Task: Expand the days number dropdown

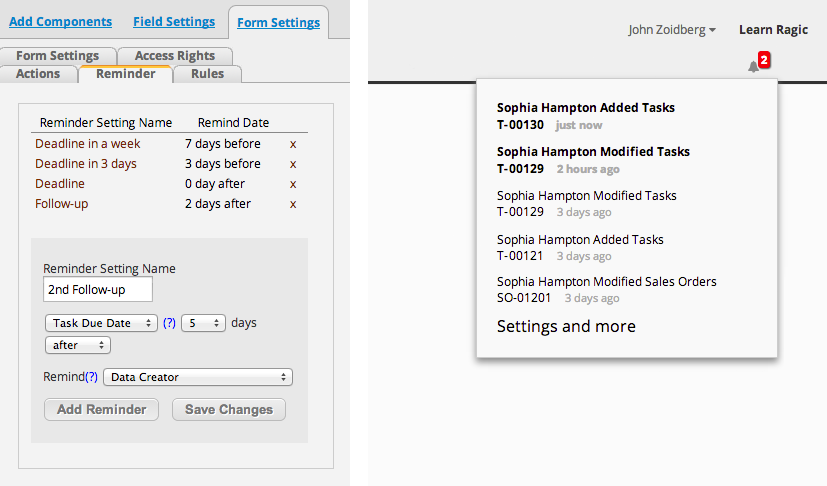Action: coord(203,323)
